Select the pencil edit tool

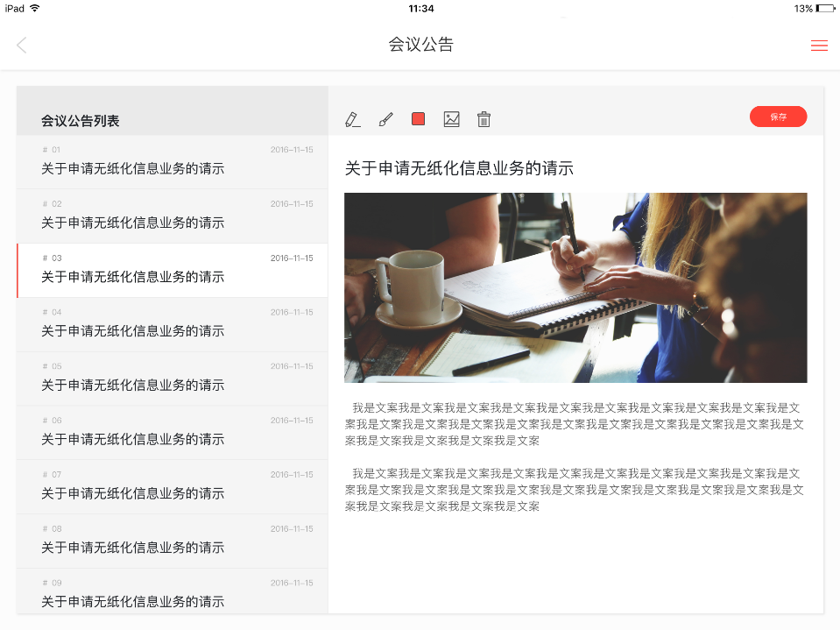[x=353, y=119]
